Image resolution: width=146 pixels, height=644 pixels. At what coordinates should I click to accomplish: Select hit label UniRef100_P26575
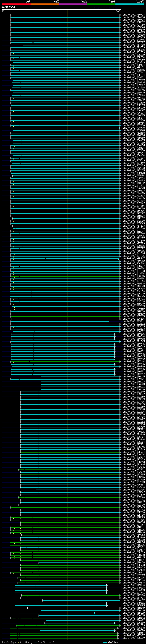134,115
